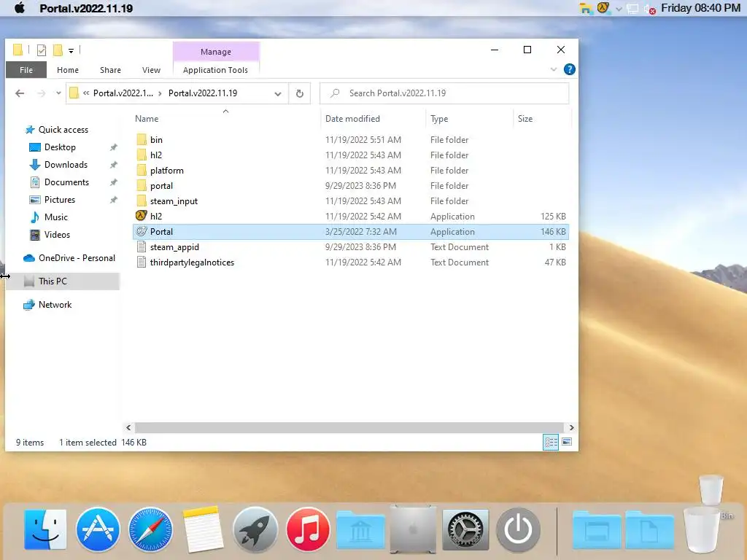The width and height of the screenshot is (747, 560).
Task: Open Documents in the navigation pane
Action: point(66,182)
